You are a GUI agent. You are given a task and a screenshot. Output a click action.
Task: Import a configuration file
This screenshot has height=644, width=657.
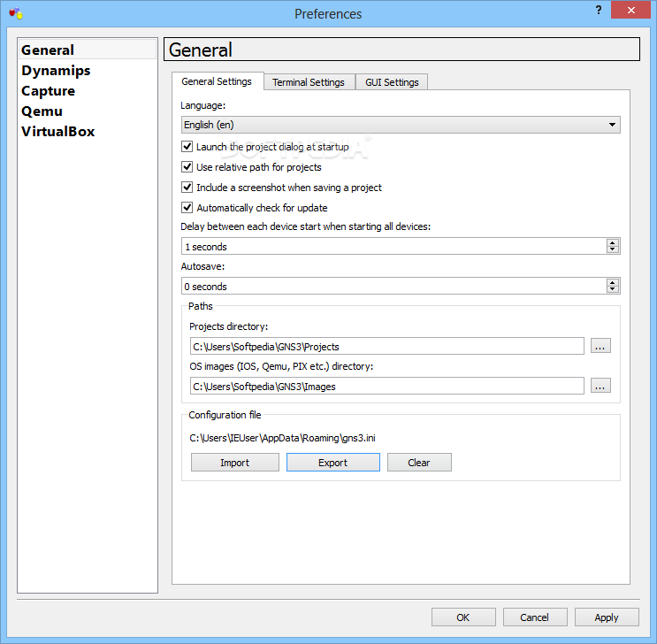point(234,463)
